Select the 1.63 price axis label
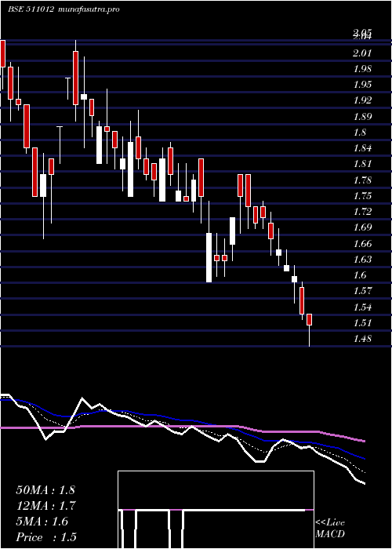Screen dimensions: 392x549 click(x=362, y=260)
